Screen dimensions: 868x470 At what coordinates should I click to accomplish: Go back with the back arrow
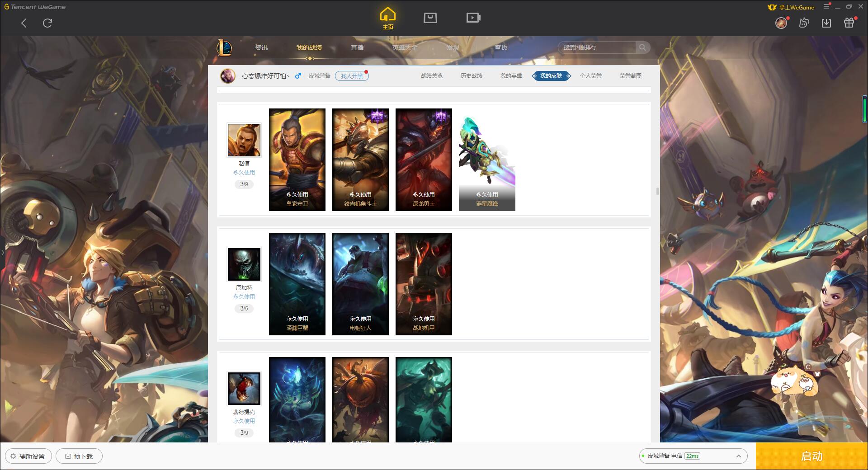pos(24,23)
